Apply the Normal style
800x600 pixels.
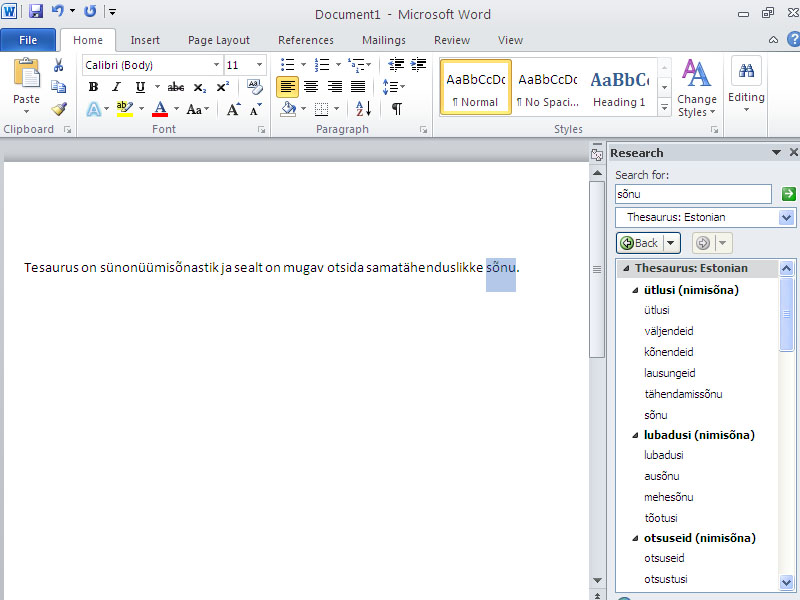click(x=476, y=87)
